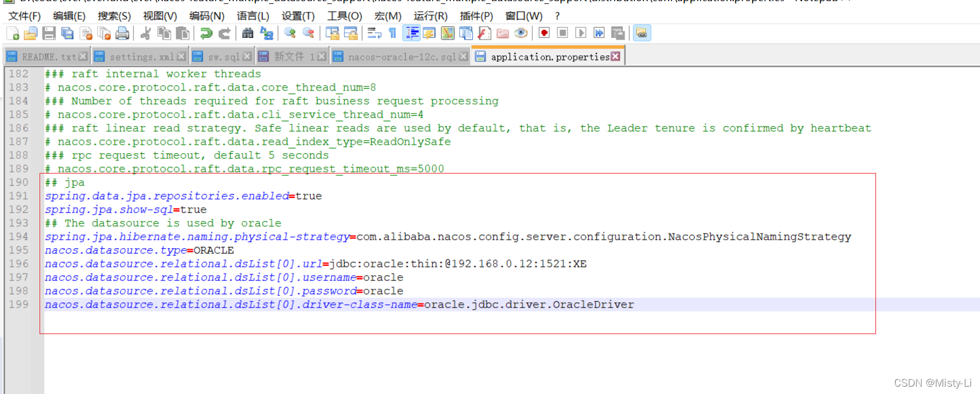Select the application.properties tab
Image resolution: width=980 pixels, height=394 pixels.
click(548, 57)
